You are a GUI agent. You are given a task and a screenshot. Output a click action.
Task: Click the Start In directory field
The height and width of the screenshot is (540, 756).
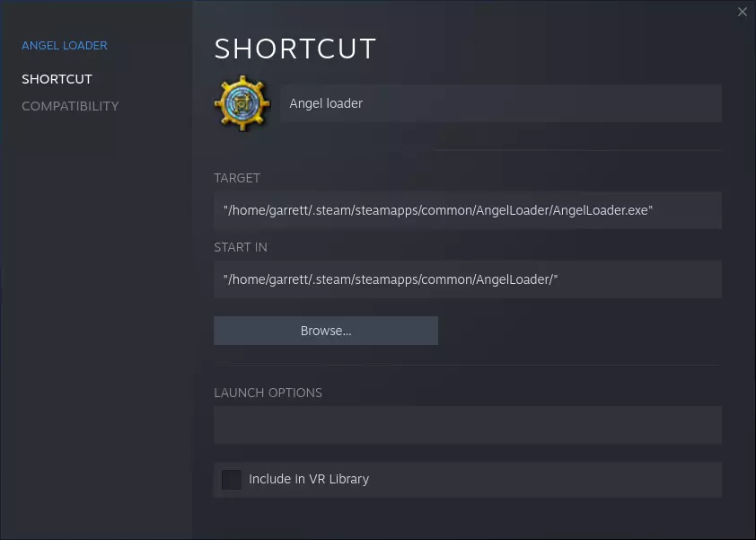point(467,279)
